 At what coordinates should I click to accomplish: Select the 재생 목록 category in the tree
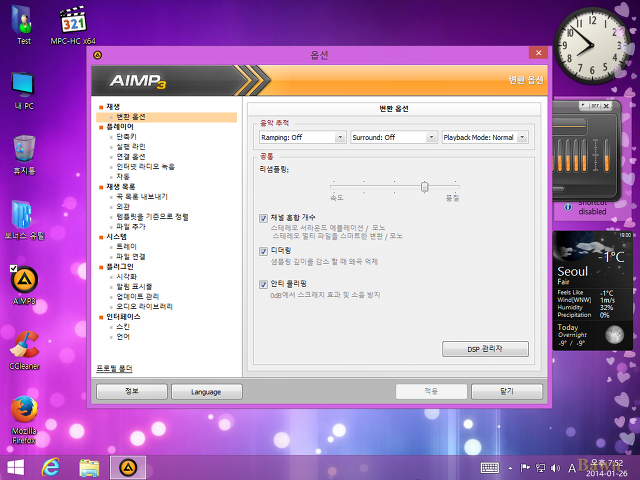tap(120, 187)
